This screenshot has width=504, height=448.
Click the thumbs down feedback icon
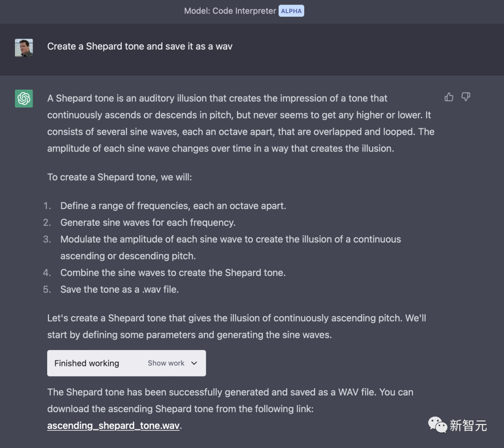pyautogui.click(x=466, y=97)
